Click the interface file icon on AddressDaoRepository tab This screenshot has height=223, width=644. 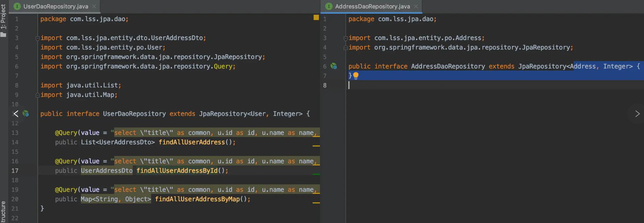pos(329,6)
